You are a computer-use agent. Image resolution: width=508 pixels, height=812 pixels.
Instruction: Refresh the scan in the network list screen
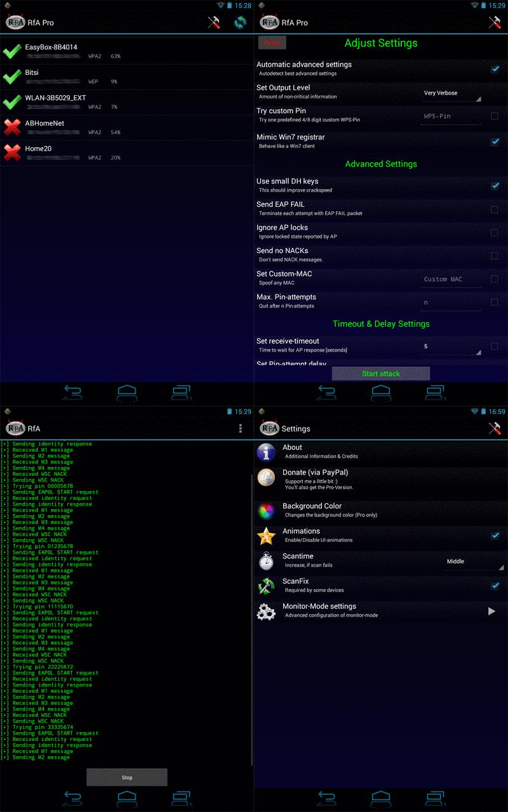pos(240,22)
